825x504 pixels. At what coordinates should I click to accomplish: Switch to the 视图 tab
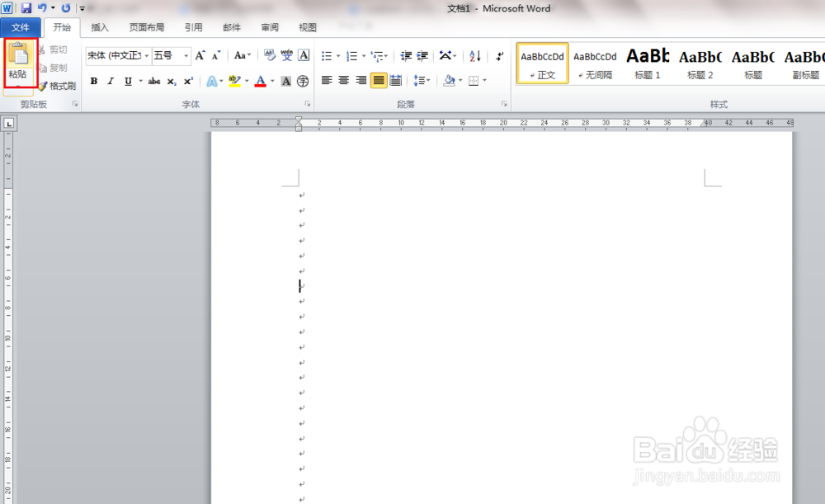click(308, 27)
